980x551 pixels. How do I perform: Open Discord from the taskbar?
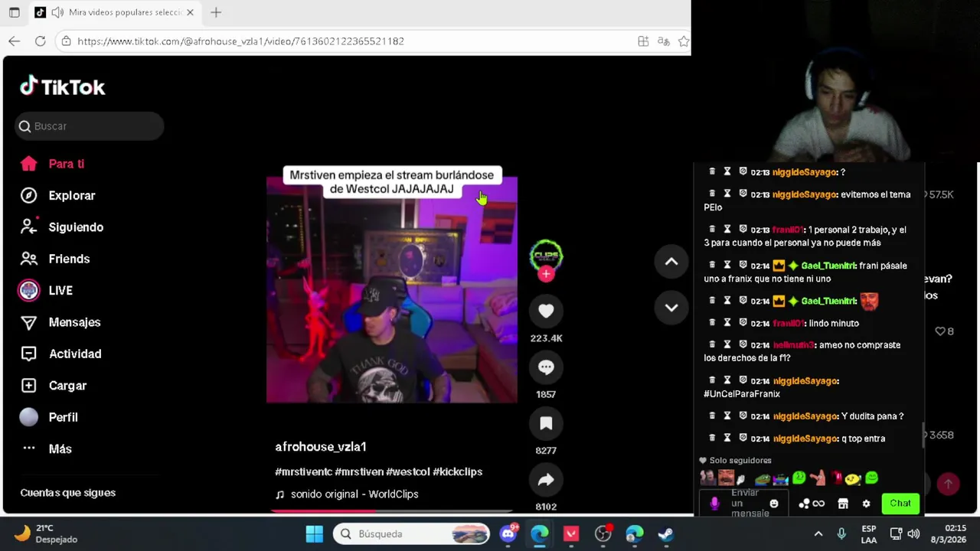tap(508, 534)
